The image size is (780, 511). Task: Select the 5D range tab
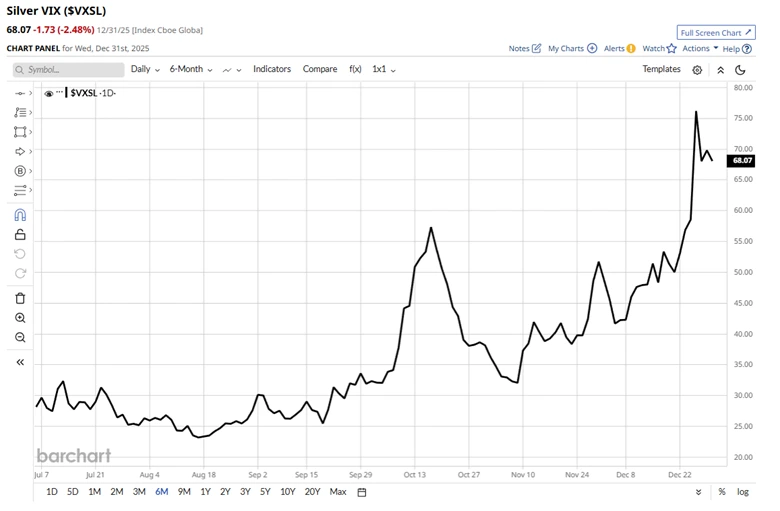pos(73,492)
